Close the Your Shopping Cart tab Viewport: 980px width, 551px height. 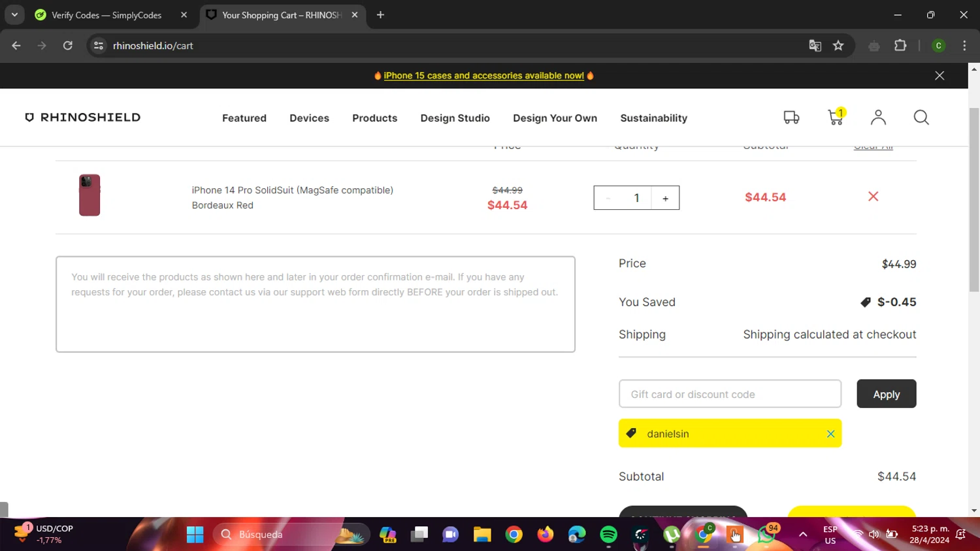click(354, 15)
